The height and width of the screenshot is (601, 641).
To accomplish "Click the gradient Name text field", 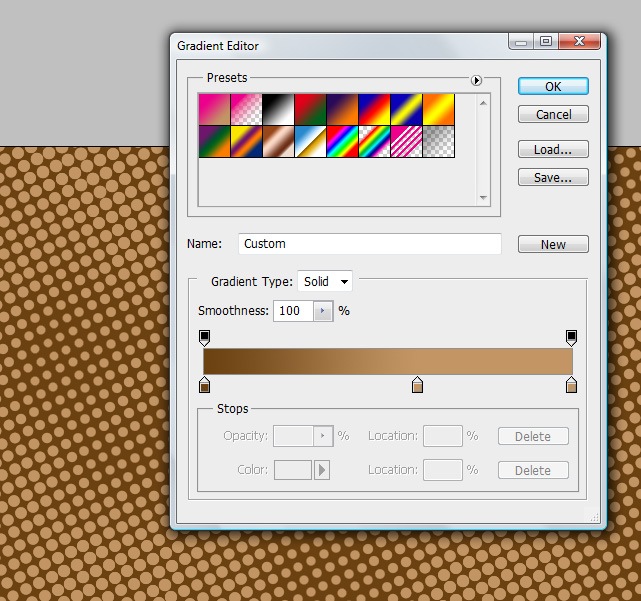I will [370, 244].
